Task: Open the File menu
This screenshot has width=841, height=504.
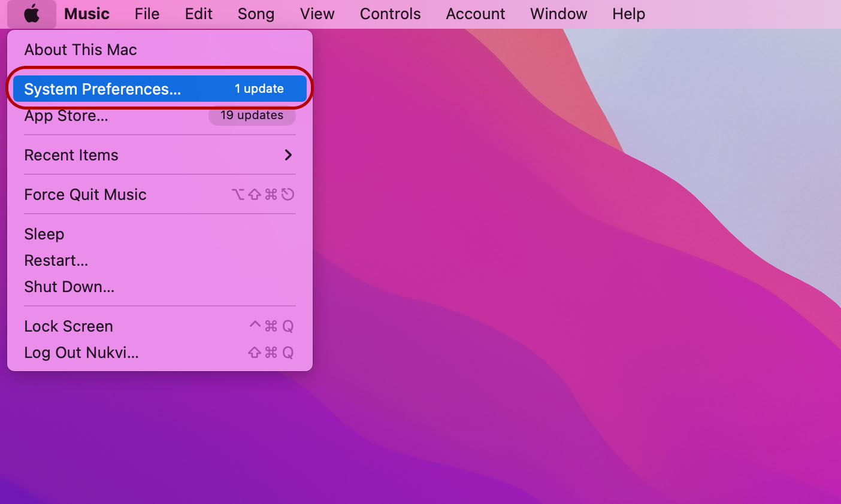Action: click(147, 14)
